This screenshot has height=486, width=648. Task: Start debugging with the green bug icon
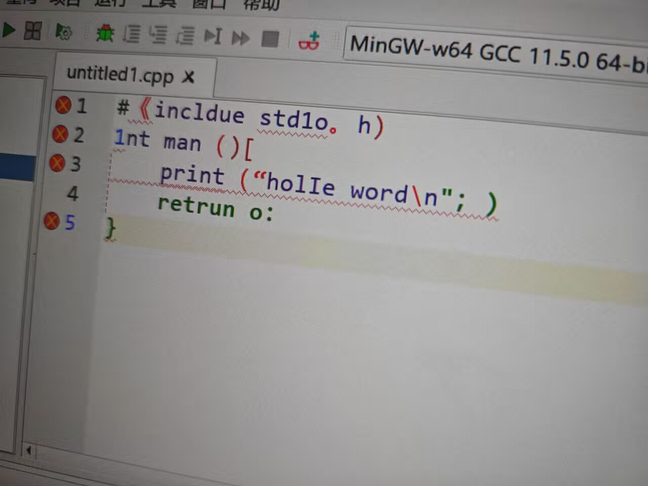coord(104,34)
